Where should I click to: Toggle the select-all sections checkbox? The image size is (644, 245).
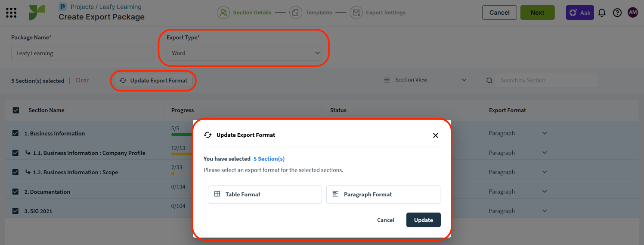tap(16, 110)
